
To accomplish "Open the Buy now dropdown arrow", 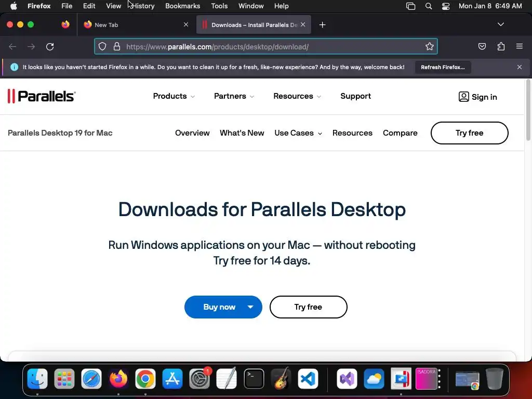I will [x=250, y=307].
